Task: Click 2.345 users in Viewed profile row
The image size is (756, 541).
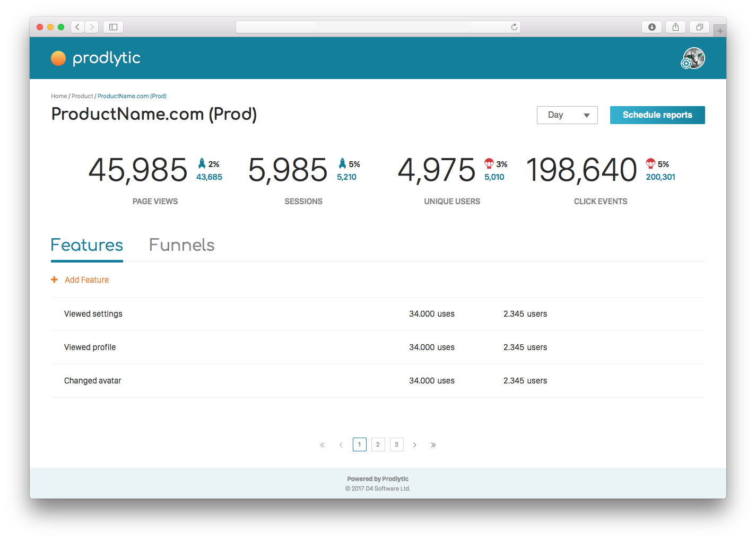Action: click(x=525, y=347)
